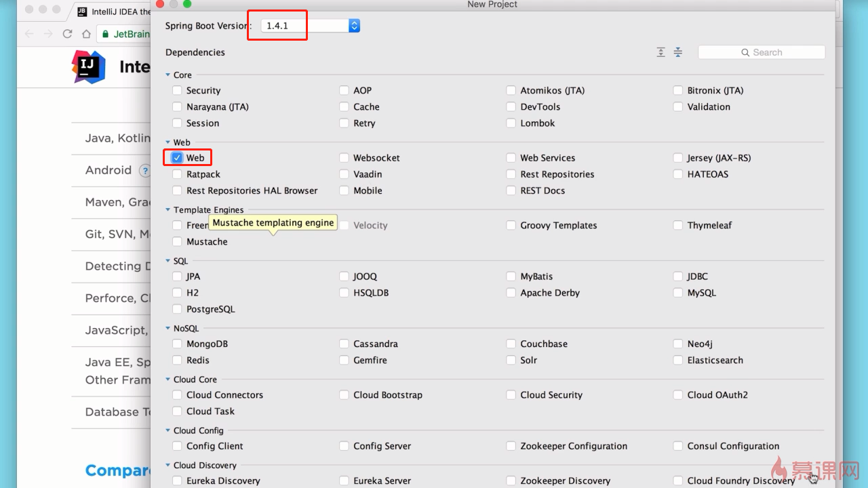
Task: Click the browser back arrow
Action: (x=29, y=34)
